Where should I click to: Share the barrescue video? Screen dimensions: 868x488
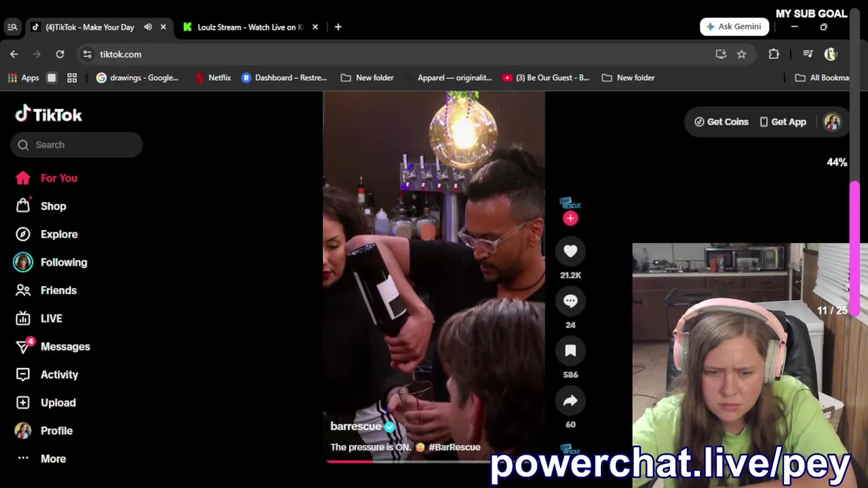(x=570, y=401)
